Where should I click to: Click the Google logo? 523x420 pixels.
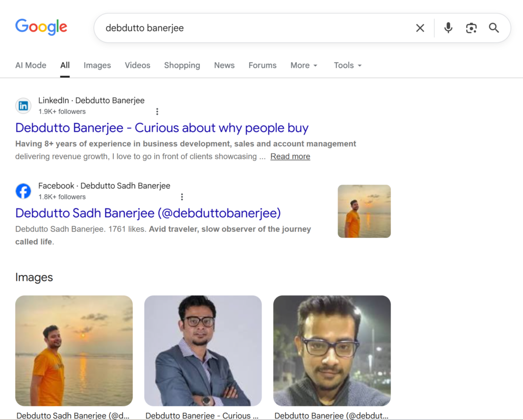pyautogui.click(x=41, y=27)
